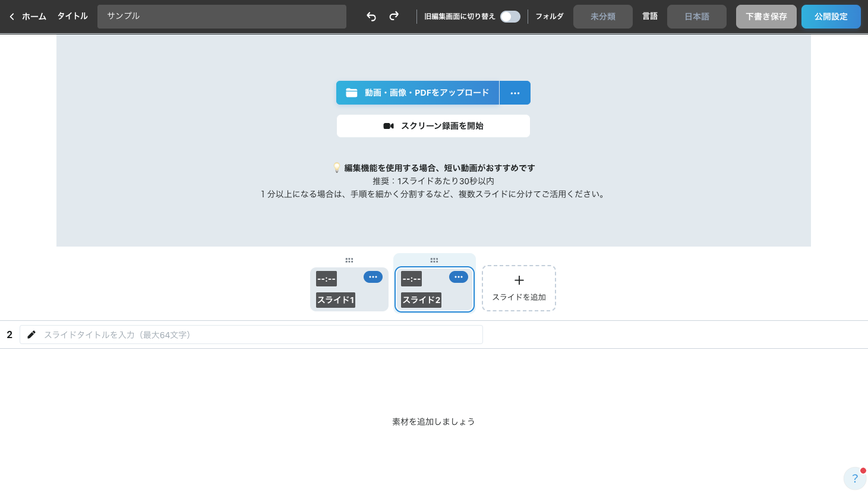868x492 pixels.
Task: Click the undo arrow icon
Action: [x=371, y=17]
